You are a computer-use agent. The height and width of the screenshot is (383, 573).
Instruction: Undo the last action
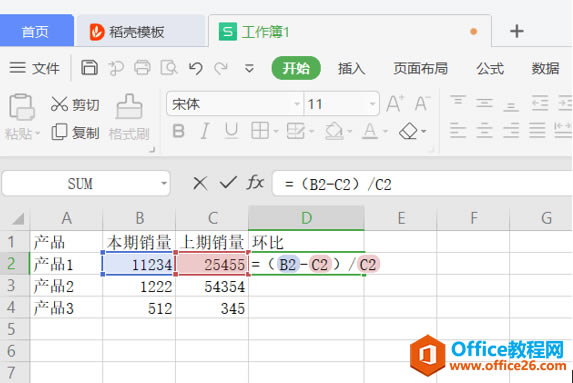196,68
